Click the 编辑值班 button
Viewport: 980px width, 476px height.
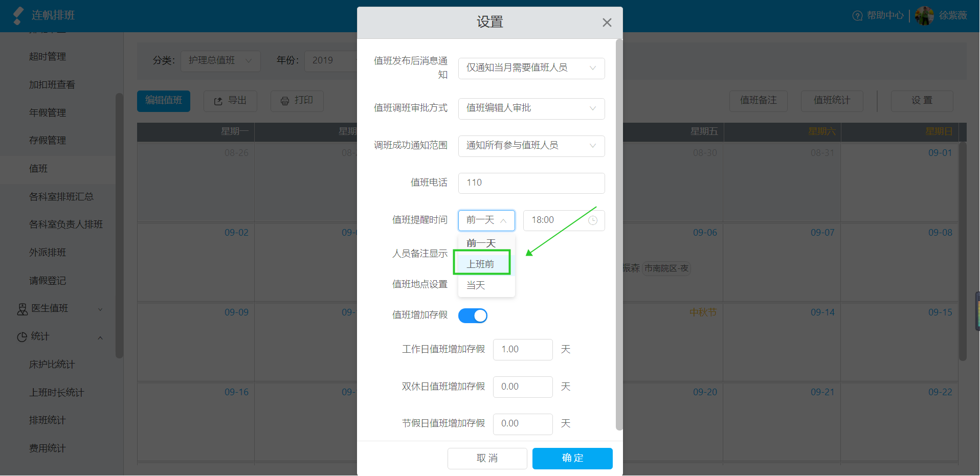pos(164,101)
